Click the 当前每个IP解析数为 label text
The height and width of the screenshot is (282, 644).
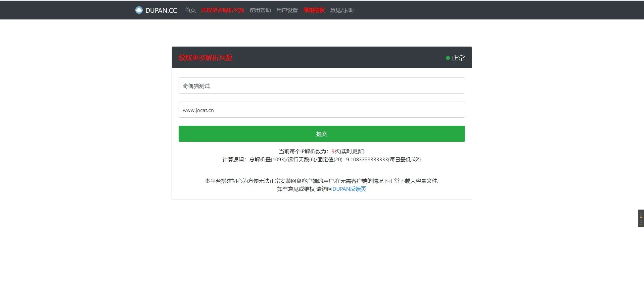[x=304, y=152]
